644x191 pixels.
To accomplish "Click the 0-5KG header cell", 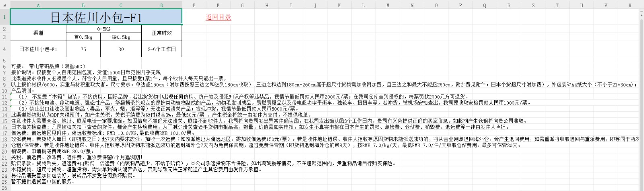I will click(x=104, y=29).
